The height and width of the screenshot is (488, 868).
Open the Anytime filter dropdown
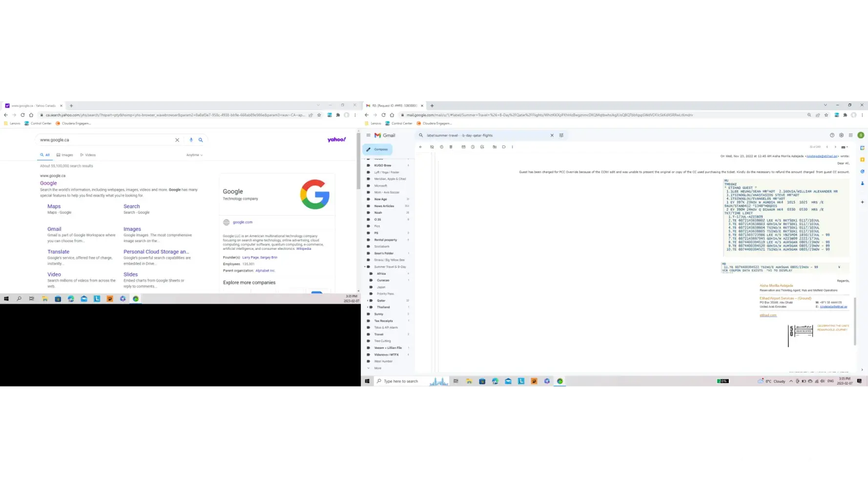194,155
